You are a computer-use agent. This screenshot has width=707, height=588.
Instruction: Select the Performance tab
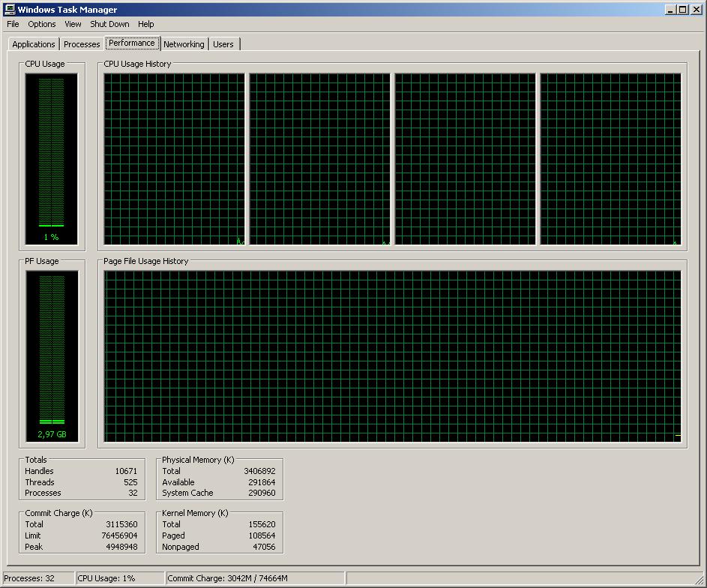pos(132,43)
